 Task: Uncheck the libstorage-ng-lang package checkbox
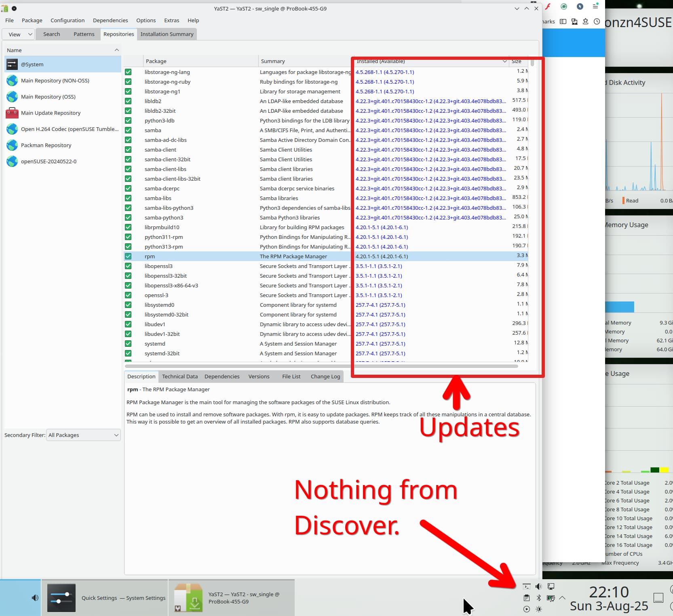point(128,72)
